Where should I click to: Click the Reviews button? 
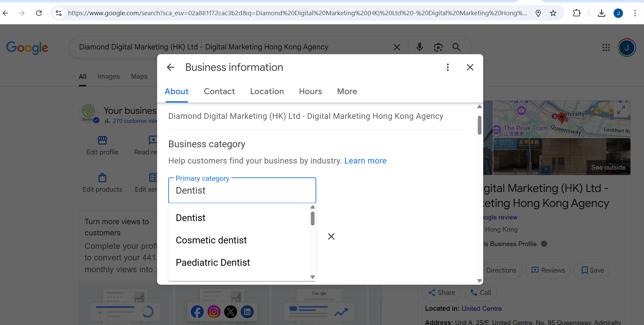(548, 270)
